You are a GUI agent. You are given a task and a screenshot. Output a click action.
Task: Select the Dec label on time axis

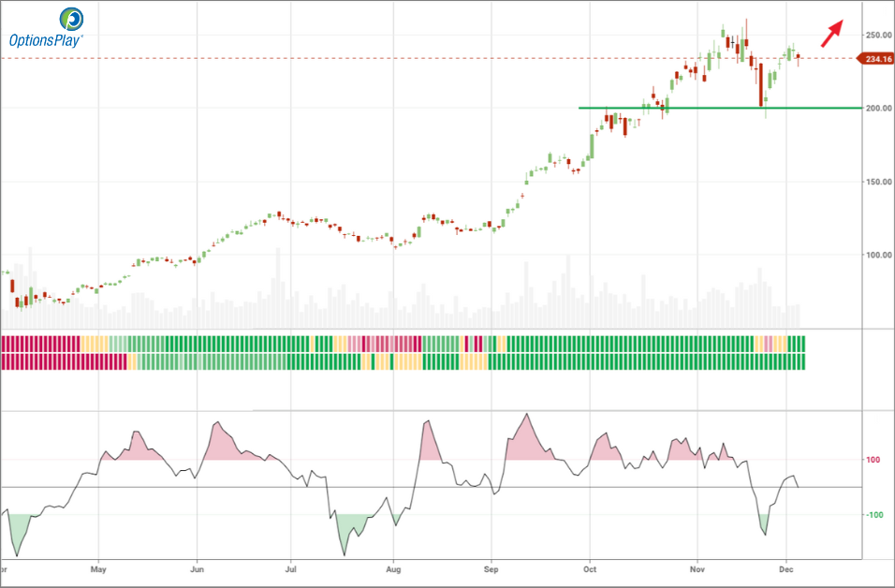click(x=786, y=567)
